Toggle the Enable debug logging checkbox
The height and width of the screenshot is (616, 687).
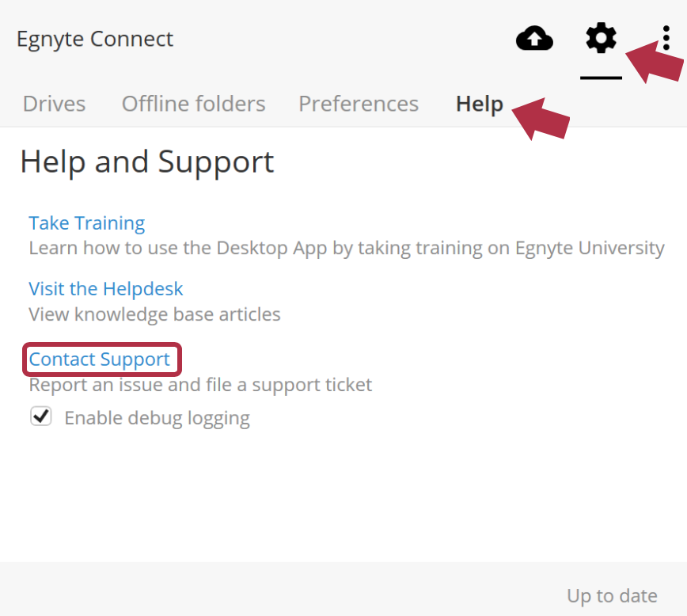pos(40,416)
